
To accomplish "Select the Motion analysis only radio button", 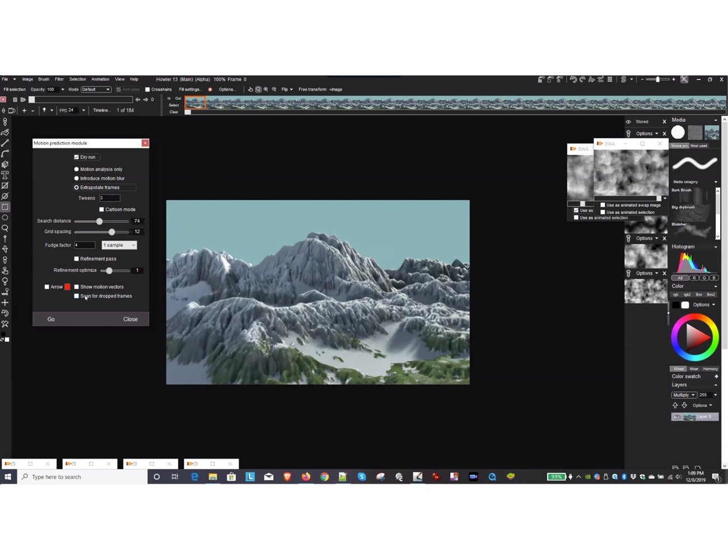I will point(76,169).
